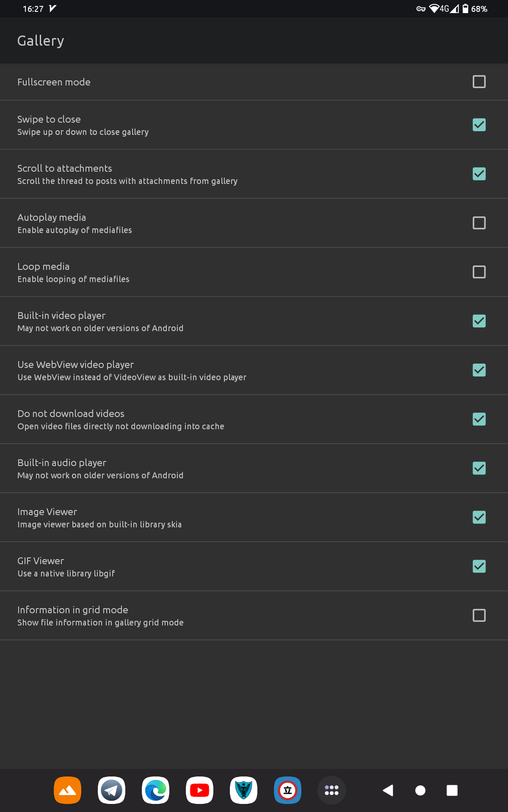This screenshot has width=508, height=812.
Task: Open the YouTube app
Action: pyautogui.click(x=199, y=790)
